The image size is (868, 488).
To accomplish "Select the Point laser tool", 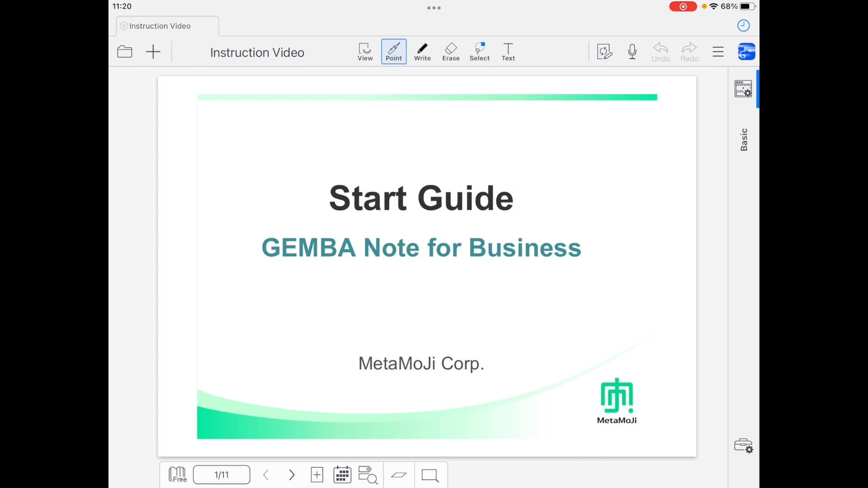I will click(394, 52).
